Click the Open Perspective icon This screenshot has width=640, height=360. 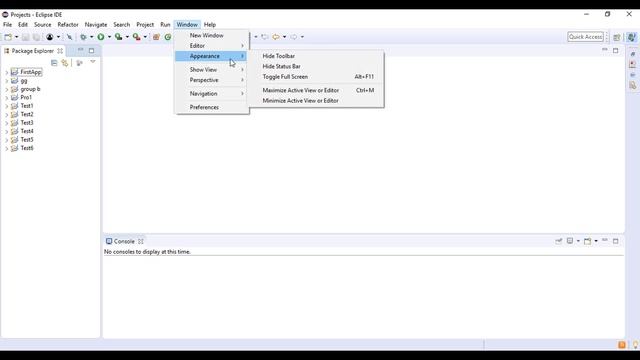[617, 37]
